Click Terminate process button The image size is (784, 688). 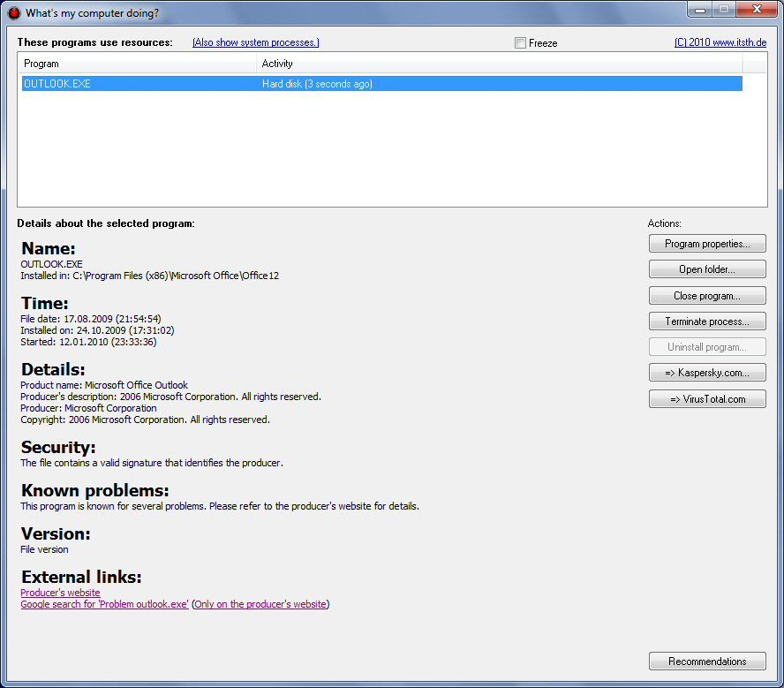(x=707, y=321)
